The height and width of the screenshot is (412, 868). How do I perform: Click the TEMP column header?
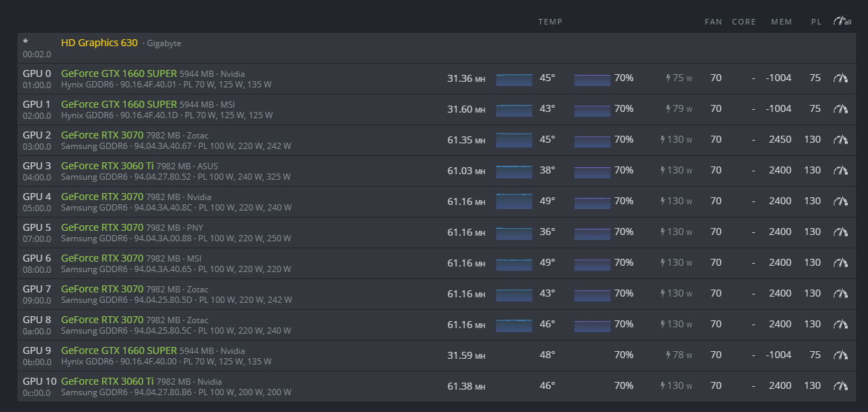[551, 22]
